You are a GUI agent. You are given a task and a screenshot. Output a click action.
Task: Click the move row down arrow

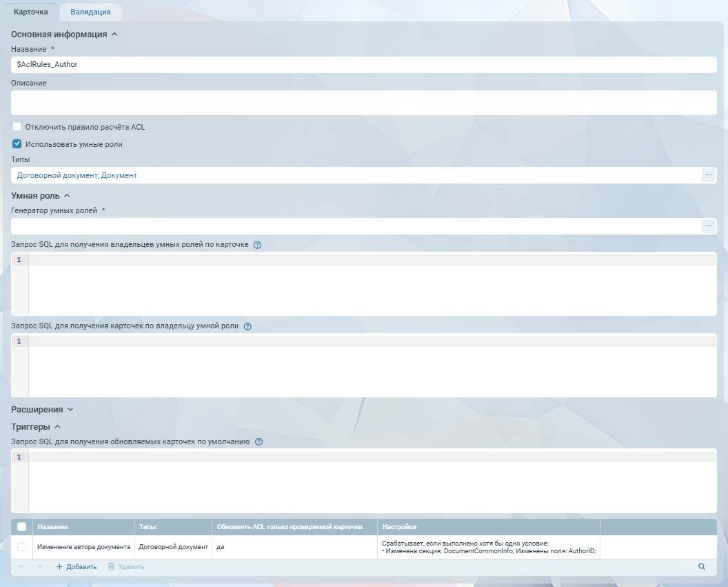[39, 567]
